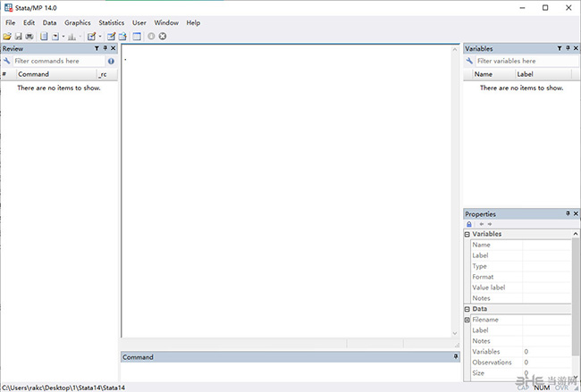The height and width of the screenshot is (392, 581).
Task: Collapse the Data section in Properties
Action: click(467, 309)
